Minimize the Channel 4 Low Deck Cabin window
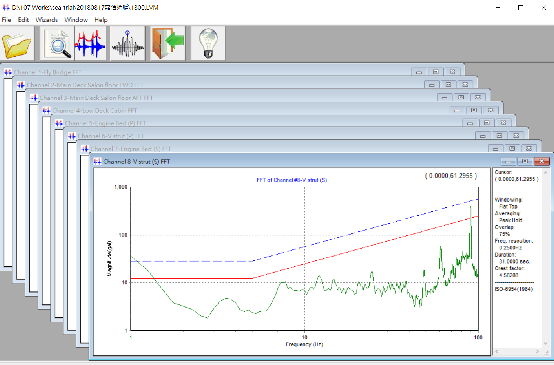554x365 pixels. click(x=457, y=110)
